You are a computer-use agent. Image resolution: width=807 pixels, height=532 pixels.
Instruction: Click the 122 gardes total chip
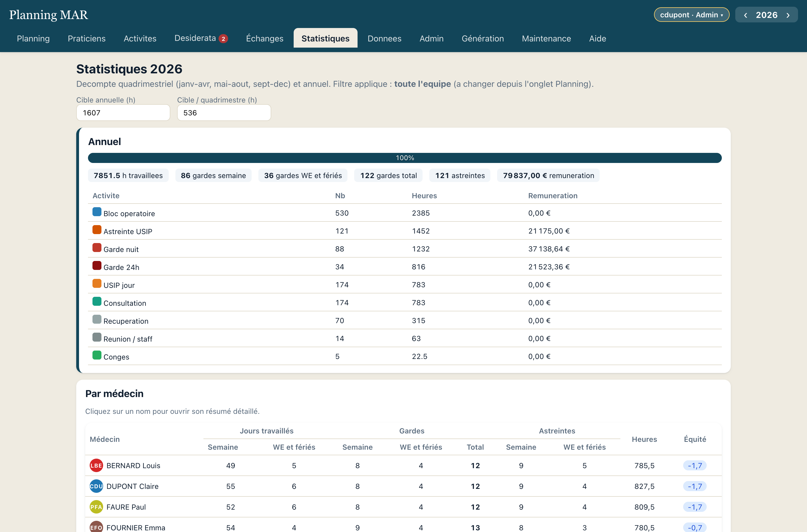pyautogui.click(x=388, y=175)
